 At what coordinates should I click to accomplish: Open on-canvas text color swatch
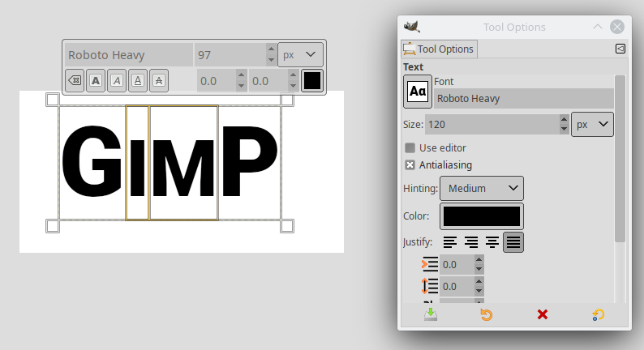coord(312,80)
